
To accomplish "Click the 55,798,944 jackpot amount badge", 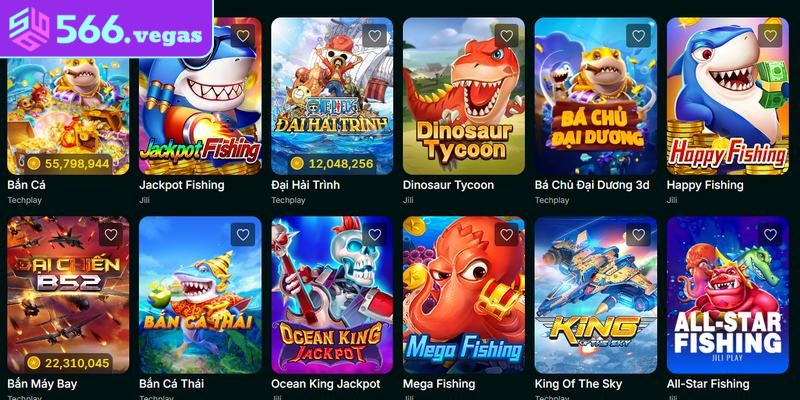I will click(x=68, y=163).
